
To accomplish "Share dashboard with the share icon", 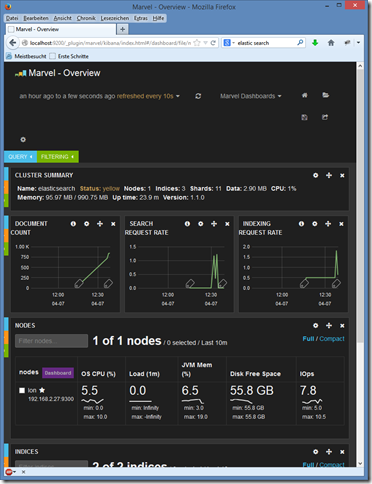I will click(x=325, y=117).
